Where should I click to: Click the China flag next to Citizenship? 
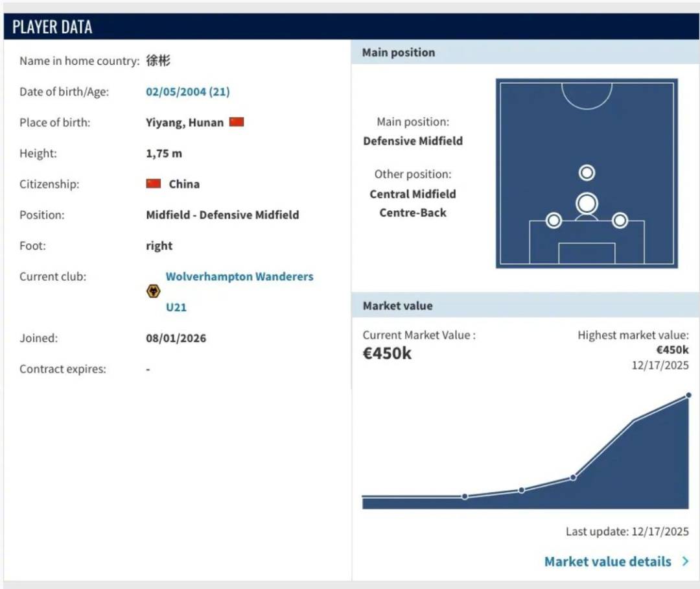coord(154,184)
